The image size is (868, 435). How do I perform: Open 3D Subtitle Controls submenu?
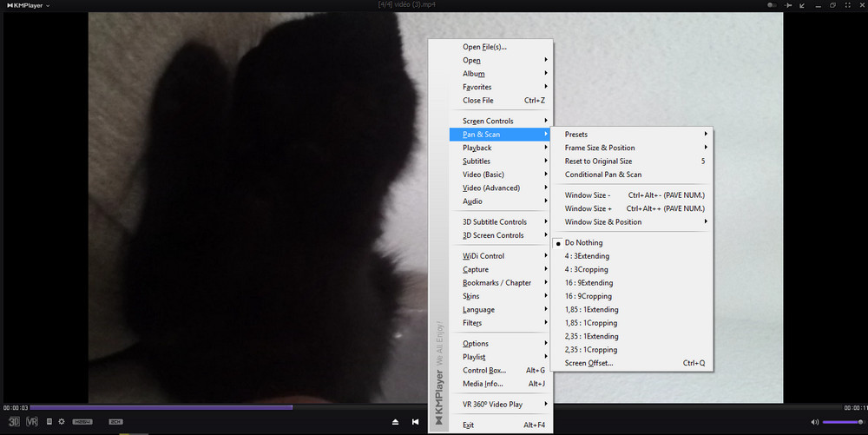pyautogui.click(x=501, y=222)
